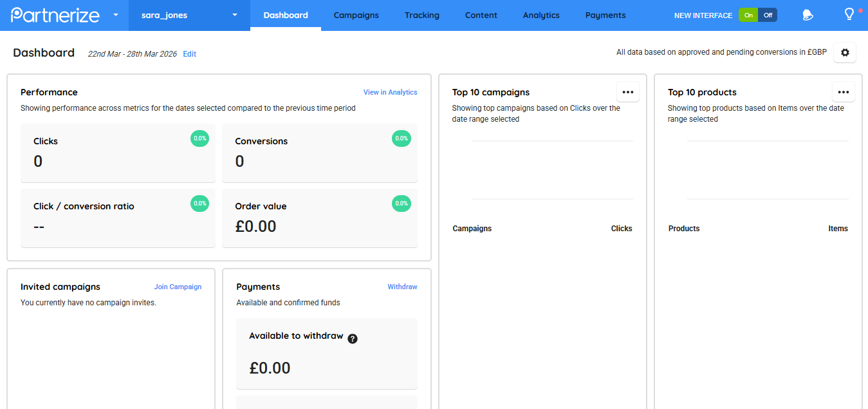This screenshot has width=868, height=409.
Task: Click the Partnerize logo
Action: [x=55, y=15]
